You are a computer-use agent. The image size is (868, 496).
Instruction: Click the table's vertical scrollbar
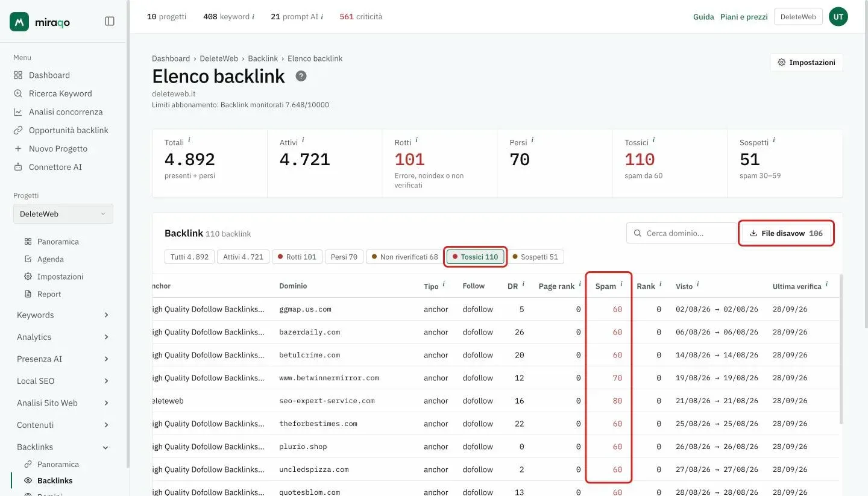pyautogui.click(x=840, y=350)
